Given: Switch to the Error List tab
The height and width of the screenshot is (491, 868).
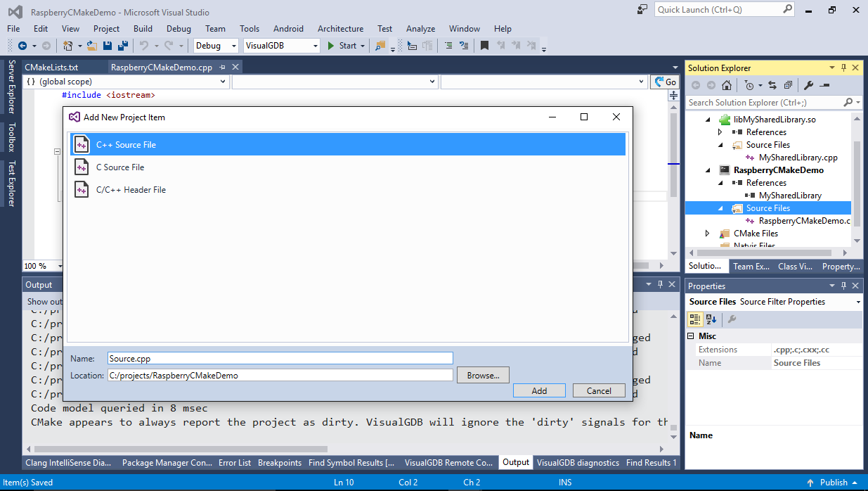Looking at the screenshot, I should (235, 463).
